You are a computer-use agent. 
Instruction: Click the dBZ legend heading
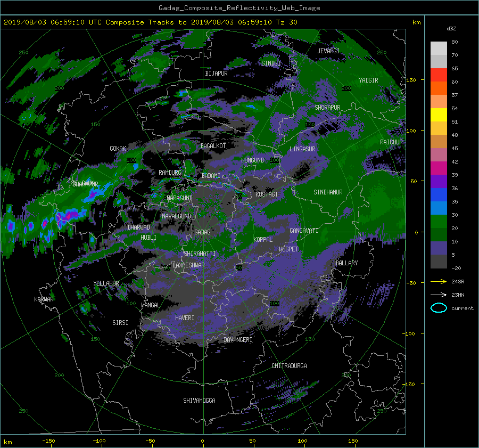click(451, 29)
